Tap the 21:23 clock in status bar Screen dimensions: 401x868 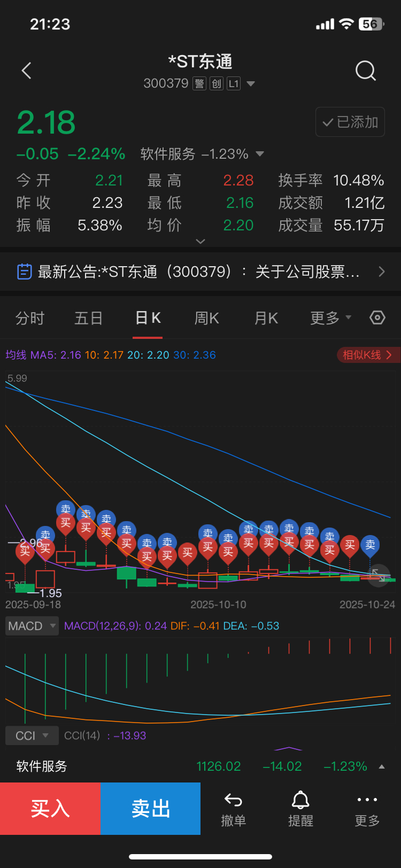coord(50,24)
